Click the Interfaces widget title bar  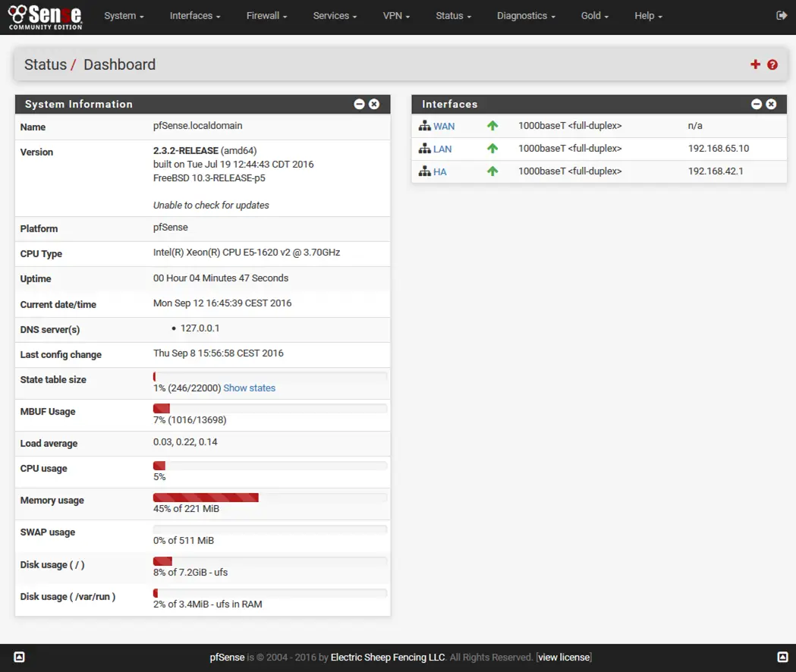[x=599, y=104]
